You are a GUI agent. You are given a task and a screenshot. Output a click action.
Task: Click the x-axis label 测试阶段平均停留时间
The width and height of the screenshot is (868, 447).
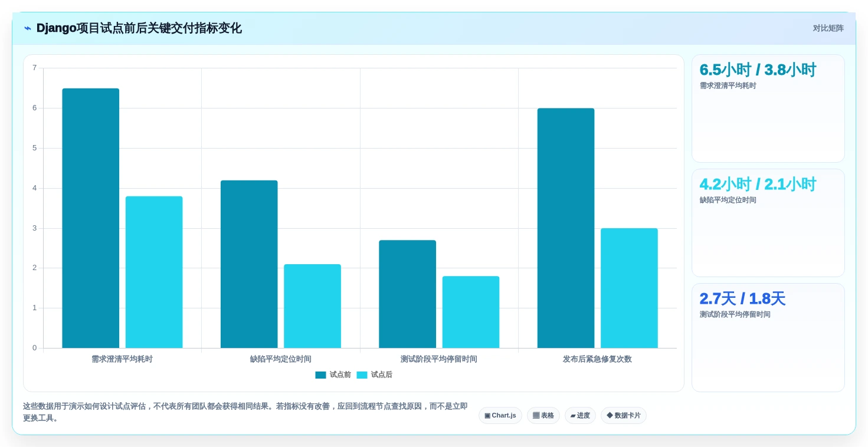(x=439, y=359)
